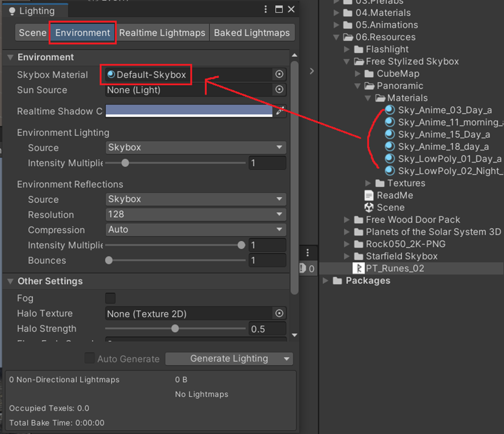Open the Compression Auto dropdown
Image resolution: width=504 pixels, height=434 pixels.
pos(195,230)
